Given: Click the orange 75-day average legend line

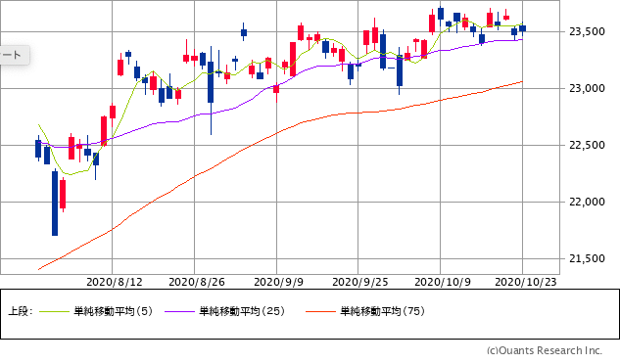Looking at the screenshot, I should [320, 312].
